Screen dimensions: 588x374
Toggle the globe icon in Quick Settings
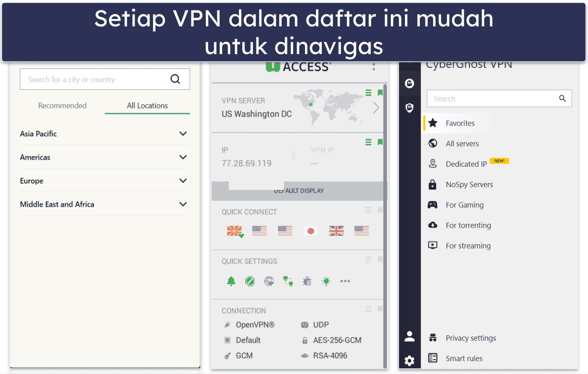[269, 281]
